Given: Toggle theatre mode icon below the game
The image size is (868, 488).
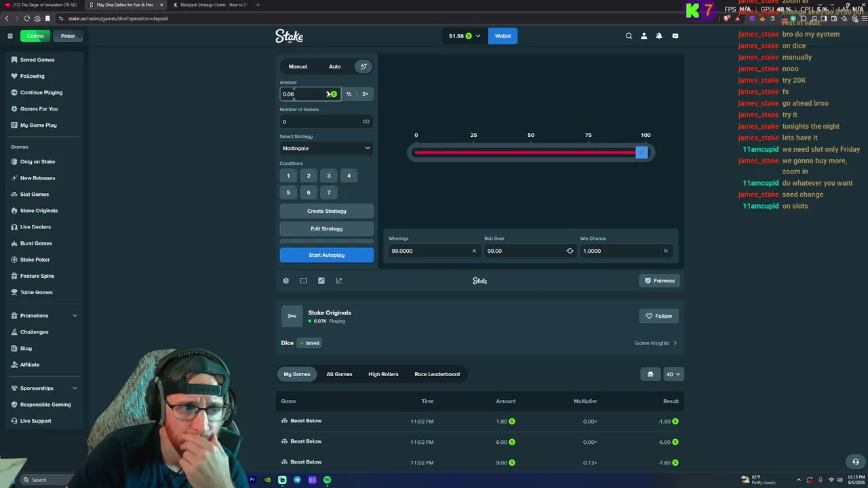Looking at the screenshot, I should tap(304, 281).
